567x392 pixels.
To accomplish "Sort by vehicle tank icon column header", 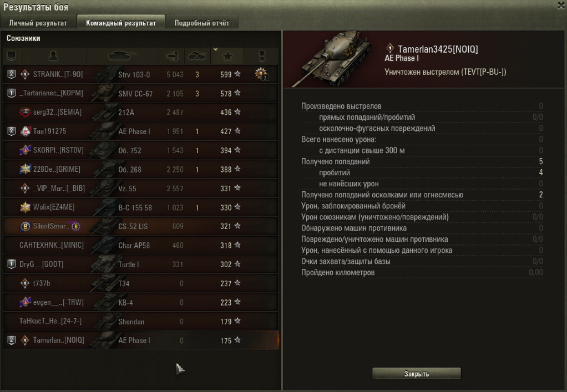I will [123, 56].
